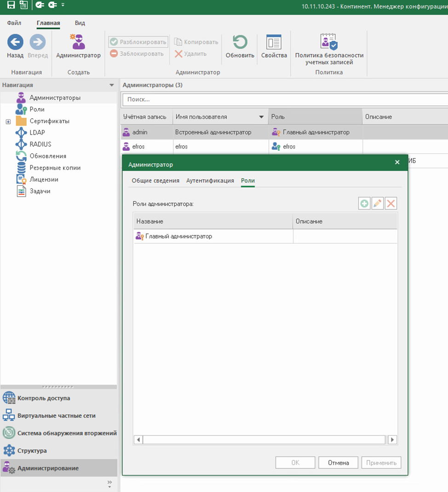Click the Применить button

[x=381, y=463]
